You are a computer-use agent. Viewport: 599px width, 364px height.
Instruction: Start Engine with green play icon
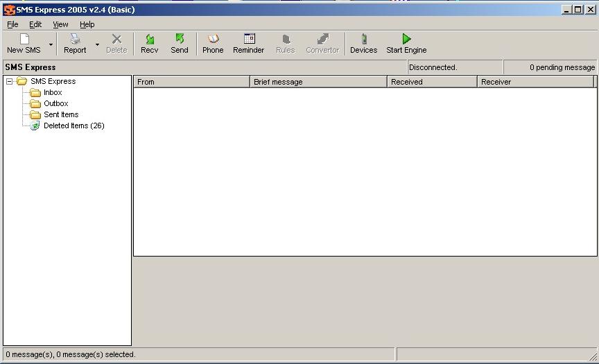click(406, 39)
